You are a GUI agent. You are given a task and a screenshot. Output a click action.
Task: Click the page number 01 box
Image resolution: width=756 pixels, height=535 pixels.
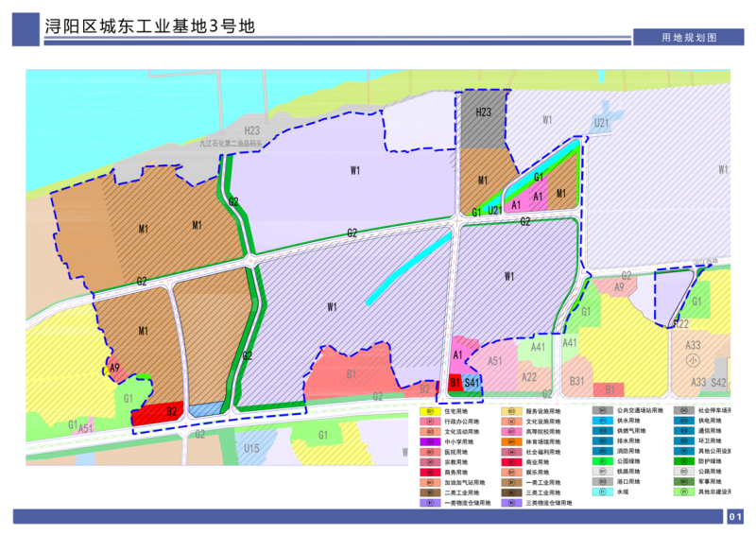click(x=736, y=516)
